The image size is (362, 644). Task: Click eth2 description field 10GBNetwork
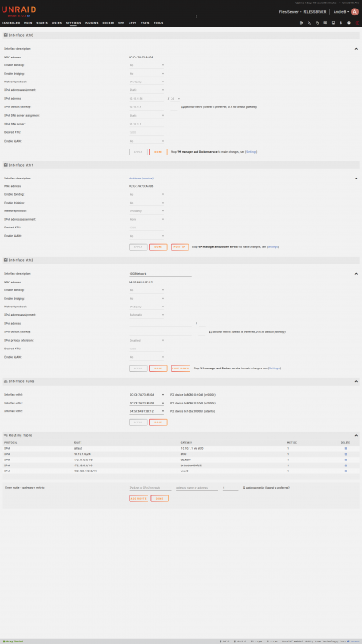click(160, 274)
